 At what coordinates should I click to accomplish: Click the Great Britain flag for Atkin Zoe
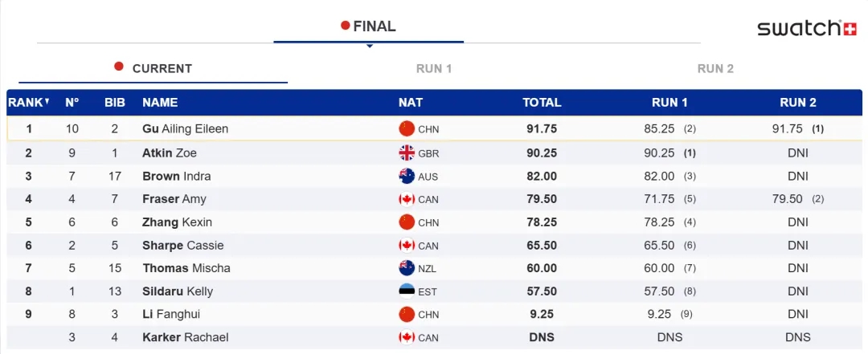click(407, 153)
